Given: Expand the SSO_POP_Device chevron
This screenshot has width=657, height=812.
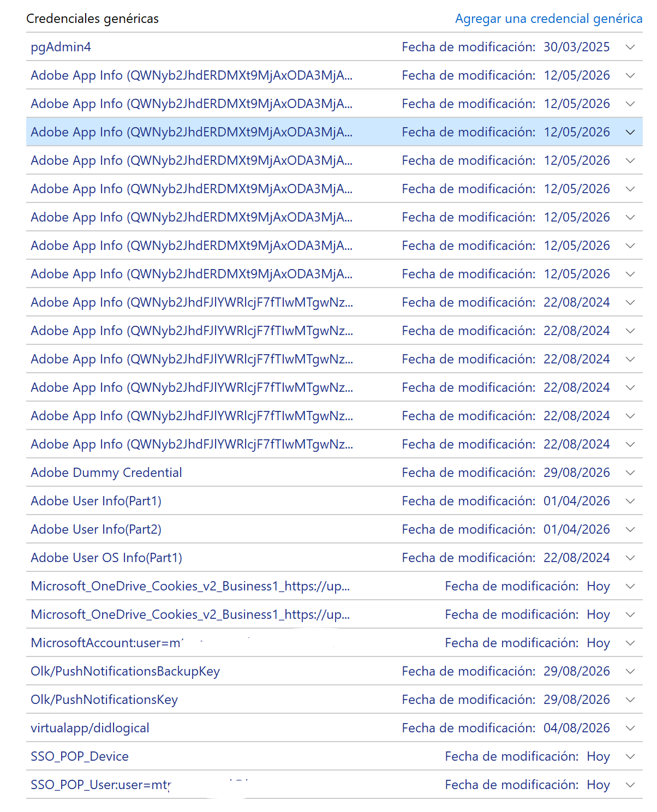Looking at the screenshot, I should click(x=630, y=756).
